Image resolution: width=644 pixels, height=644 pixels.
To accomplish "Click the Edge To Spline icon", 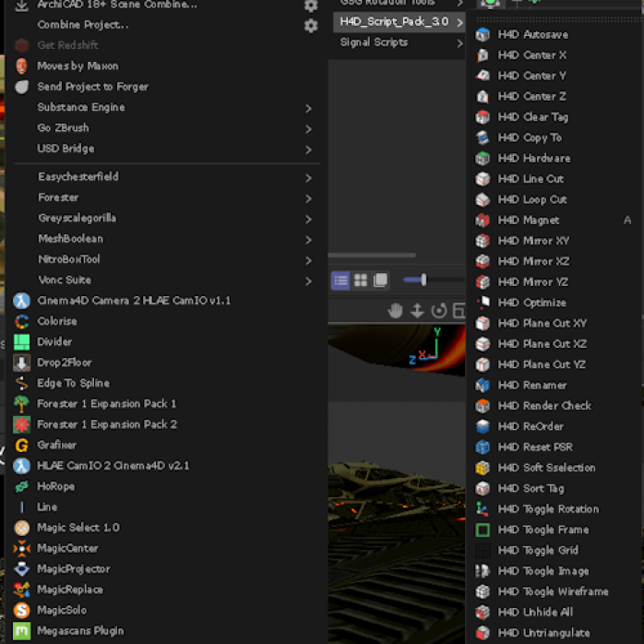I will pos(22,383).
